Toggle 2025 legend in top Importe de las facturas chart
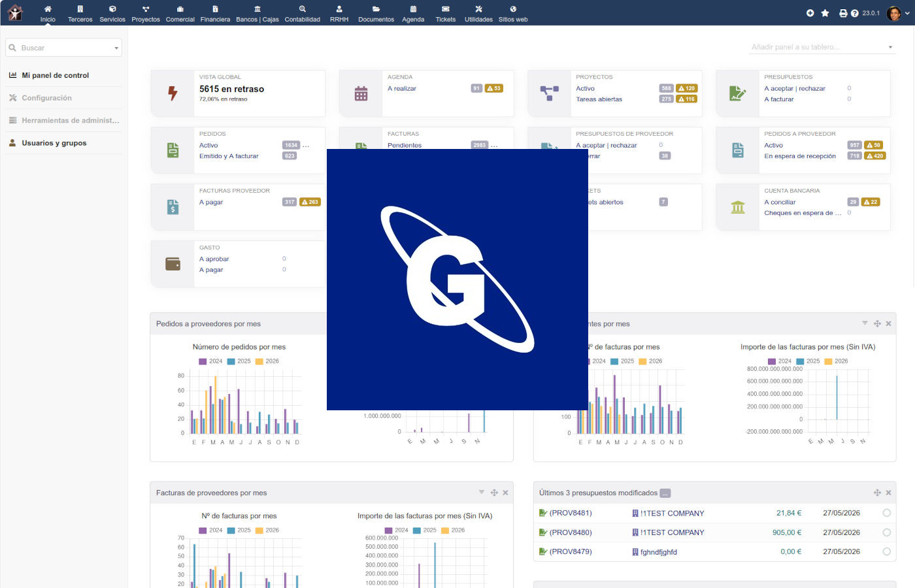The image size is (915, 588). [x=808, y=361]
